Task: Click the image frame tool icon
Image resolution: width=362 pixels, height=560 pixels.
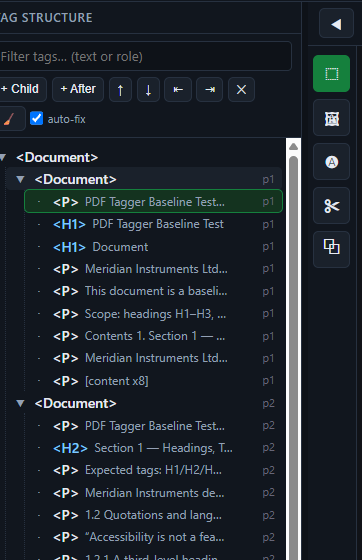Action: (x=331, y=118)
